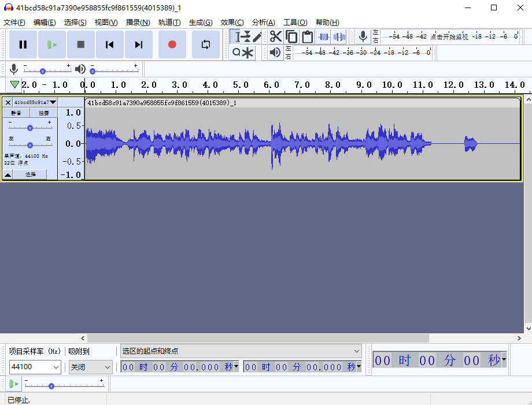Viewport: 532px width, 405px height.
Task: Click the microphone icon beside recording volume
Action: click(13, 69)
